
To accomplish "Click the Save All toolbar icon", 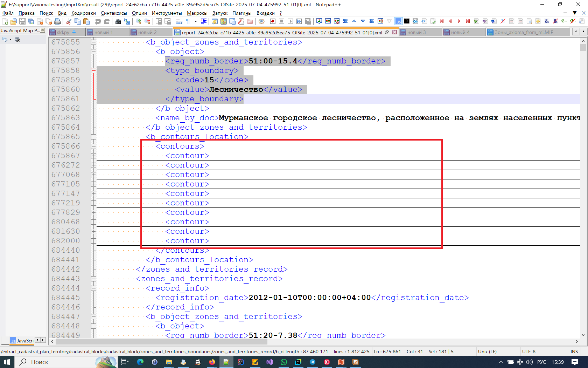I will coord(31,21).
